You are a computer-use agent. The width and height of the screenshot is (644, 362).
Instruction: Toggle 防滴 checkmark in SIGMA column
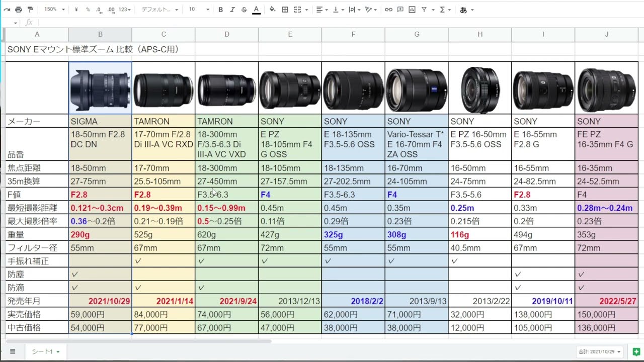[74, 288]
